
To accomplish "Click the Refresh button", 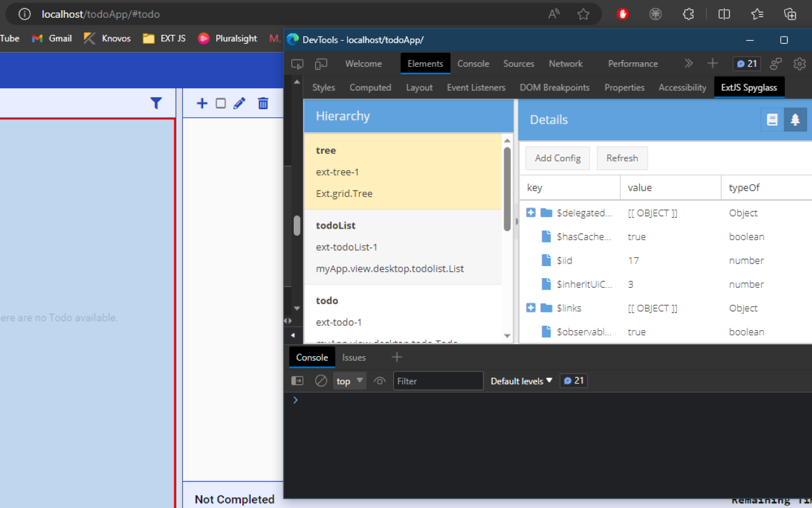I will coord(622,158).
